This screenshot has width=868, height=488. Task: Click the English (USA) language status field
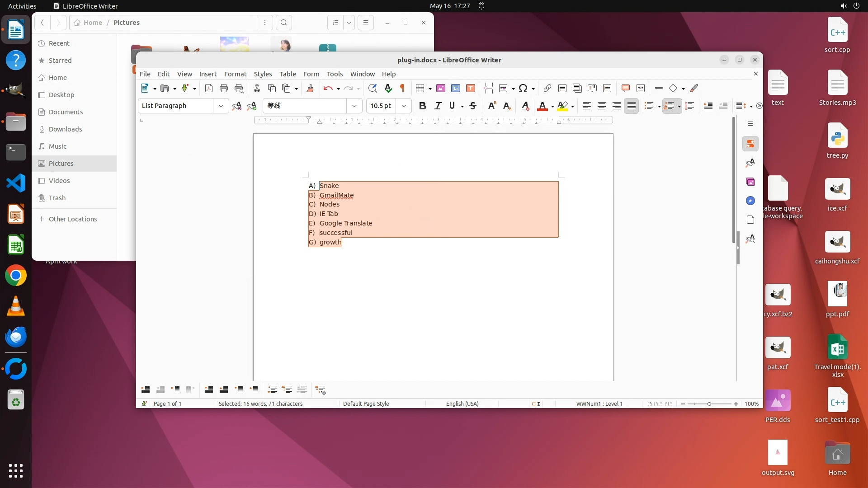tap(462, 404)
